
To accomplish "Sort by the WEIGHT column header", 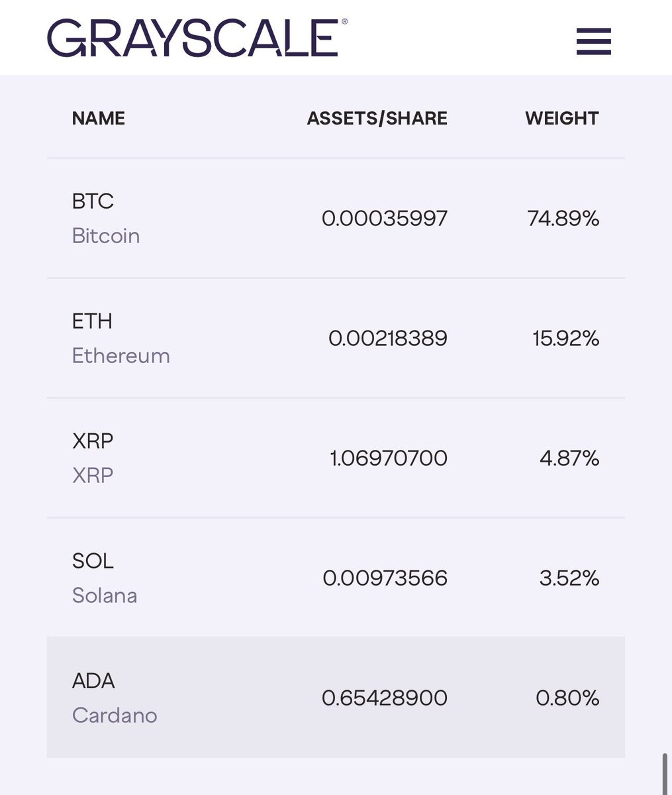I will 561,118.
